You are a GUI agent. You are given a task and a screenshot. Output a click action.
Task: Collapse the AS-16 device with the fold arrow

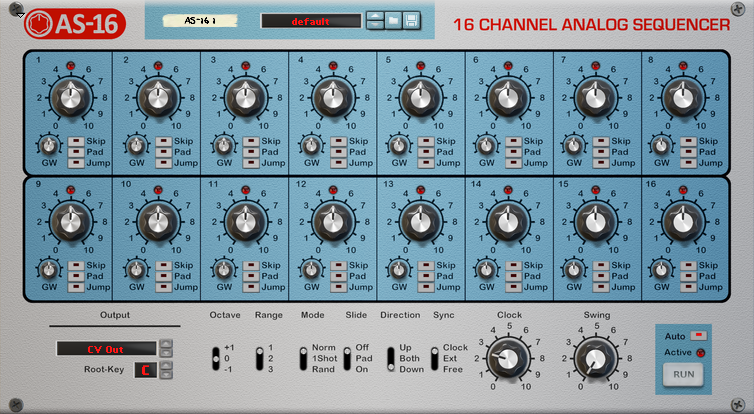[21, 15]
